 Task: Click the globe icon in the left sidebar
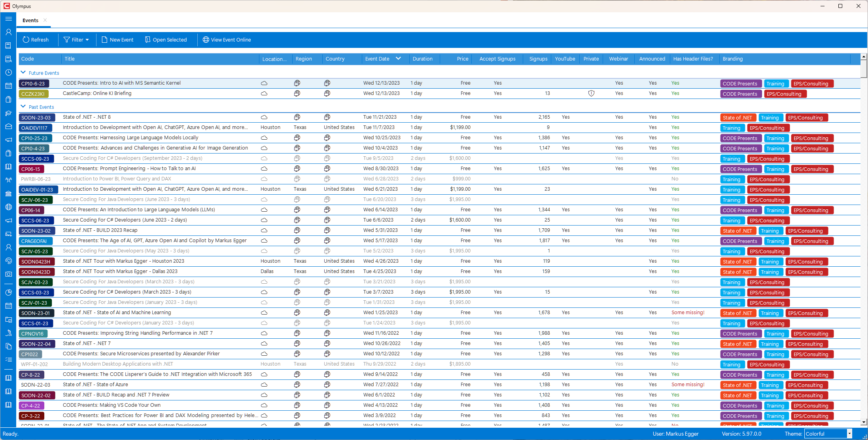point(8,207)
